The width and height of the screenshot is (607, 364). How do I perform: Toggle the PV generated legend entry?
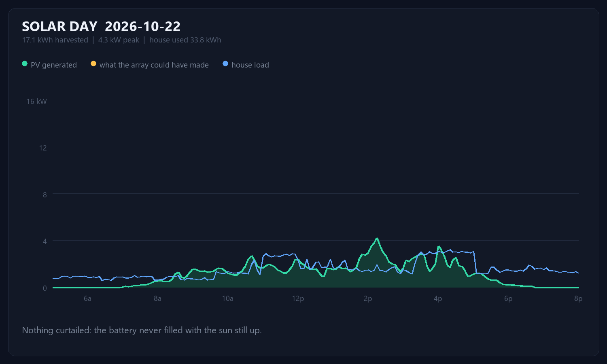(49, 65)
